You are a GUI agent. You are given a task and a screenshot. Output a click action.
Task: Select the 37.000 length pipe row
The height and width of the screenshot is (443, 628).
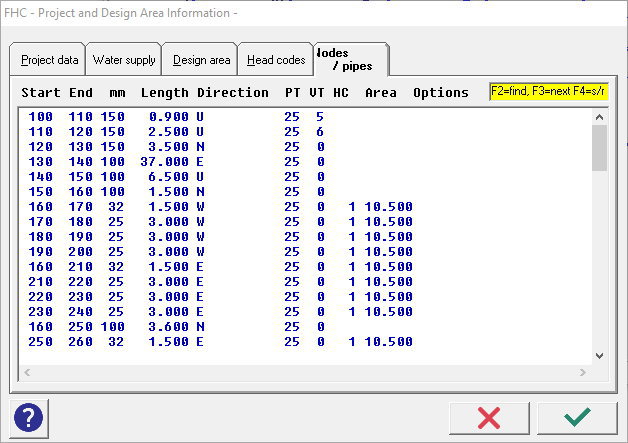pos(200,162)
